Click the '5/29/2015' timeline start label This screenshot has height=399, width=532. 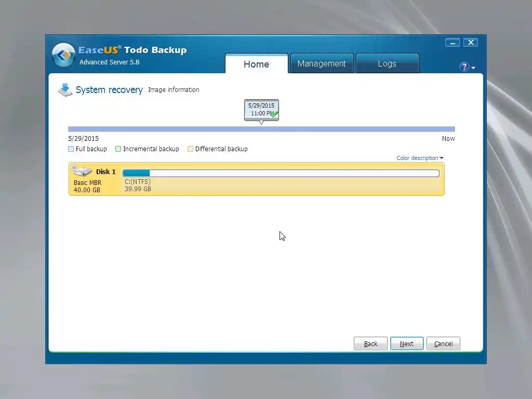point(84,138)
